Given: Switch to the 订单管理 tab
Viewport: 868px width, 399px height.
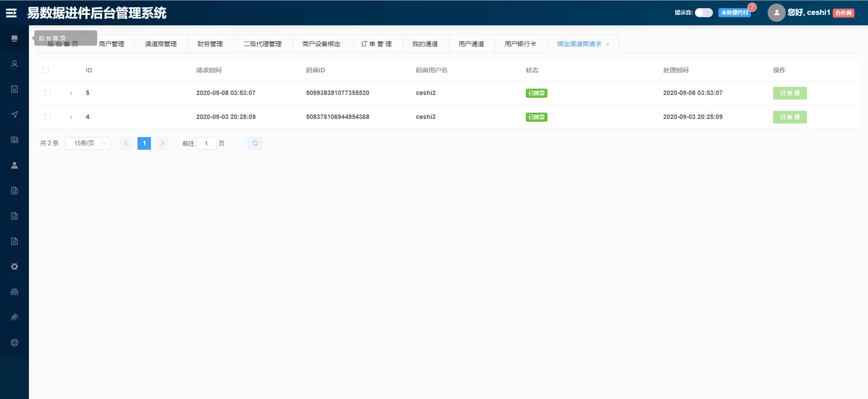Looking at the screenshot, I should [377, 44].
